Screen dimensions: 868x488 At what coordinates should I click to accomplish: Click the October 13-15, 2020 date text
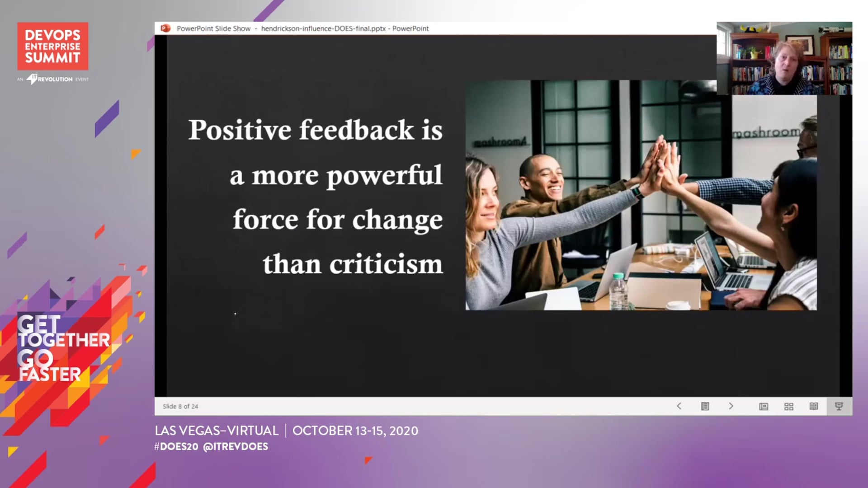coord(355,431)
